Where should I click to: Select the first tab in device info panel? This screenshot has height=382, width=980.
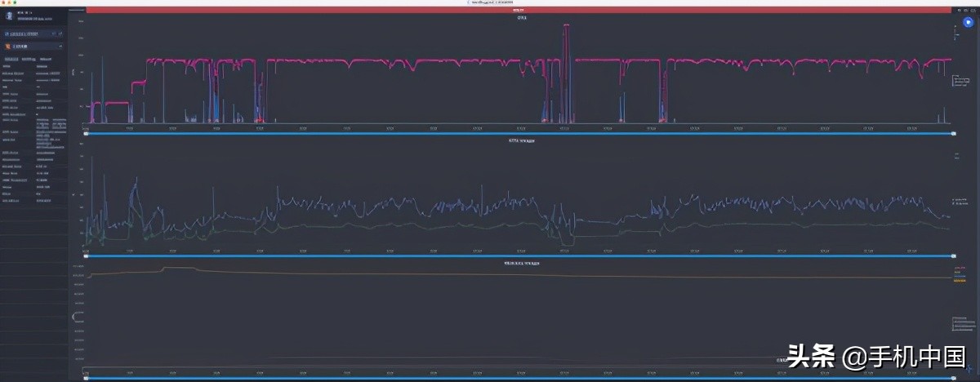click(11, 59)
